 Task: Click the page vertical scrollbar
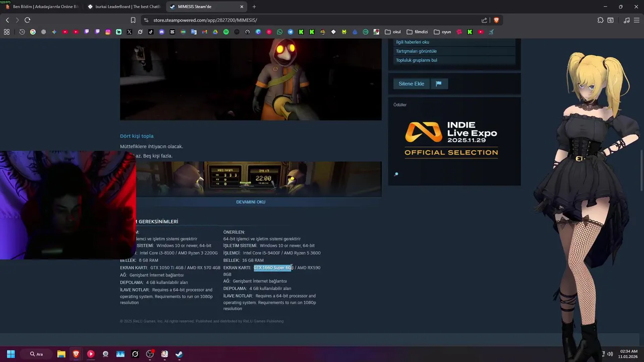click(641, 171)
